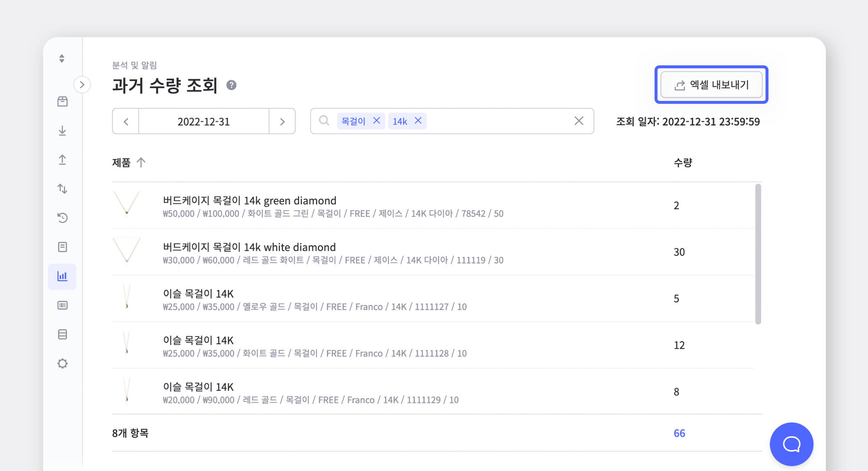Click the total quantity 66
The image size is (868, 471).
click(x=679, y=433)
